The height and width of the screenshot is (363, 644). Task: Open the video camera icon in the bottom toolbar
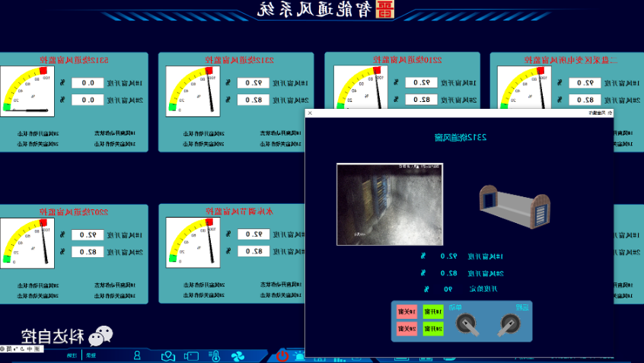[191, 355]
